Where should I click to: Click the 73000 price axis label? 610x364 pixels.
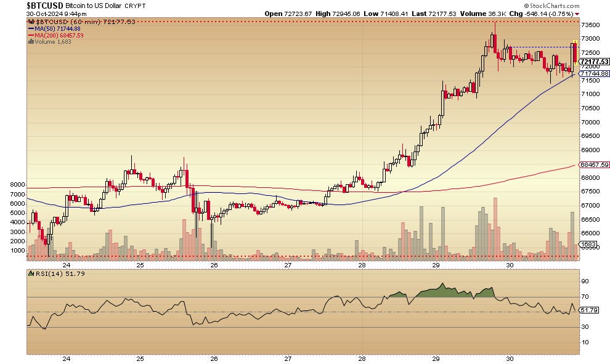coord(590,39)
